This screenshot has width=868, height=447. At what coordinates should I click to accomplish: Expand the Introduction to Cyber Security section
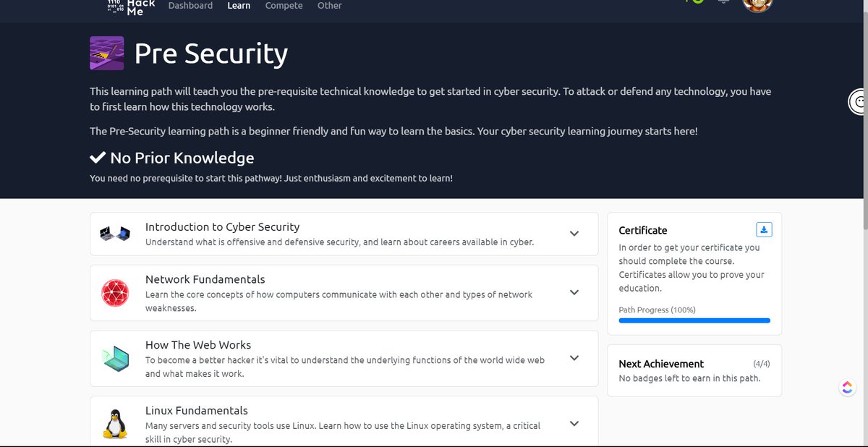click(x=574, y=234)
